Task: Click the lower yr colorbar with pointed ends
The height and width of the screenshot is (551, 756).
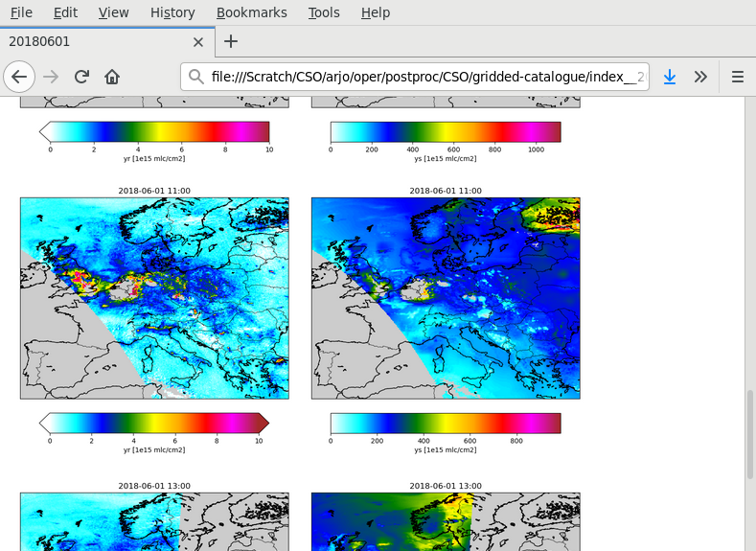Action: pyautogui.click(x=154, y=423)
